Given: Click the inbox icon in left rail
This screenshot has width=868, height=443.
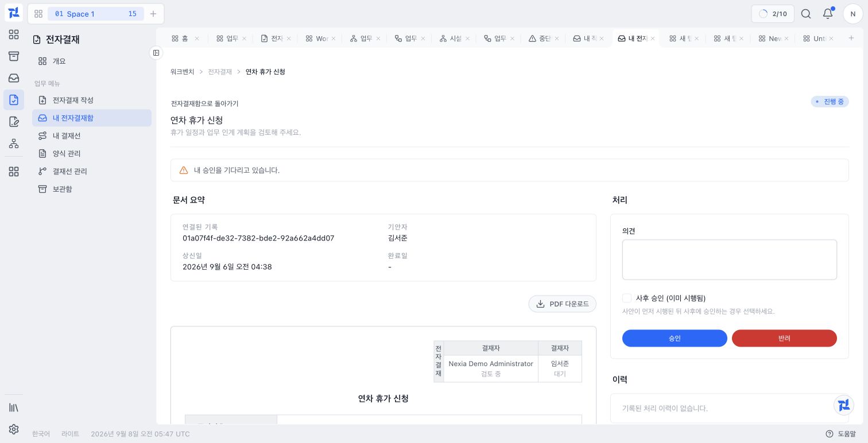Looking at the screenshot, I should pos(14,78).
